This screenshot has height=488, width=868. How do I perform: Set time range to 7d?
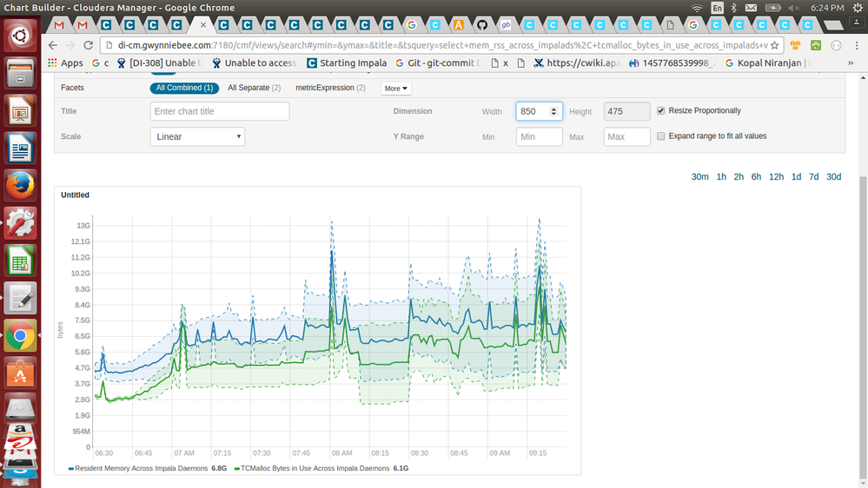(813, 177)
